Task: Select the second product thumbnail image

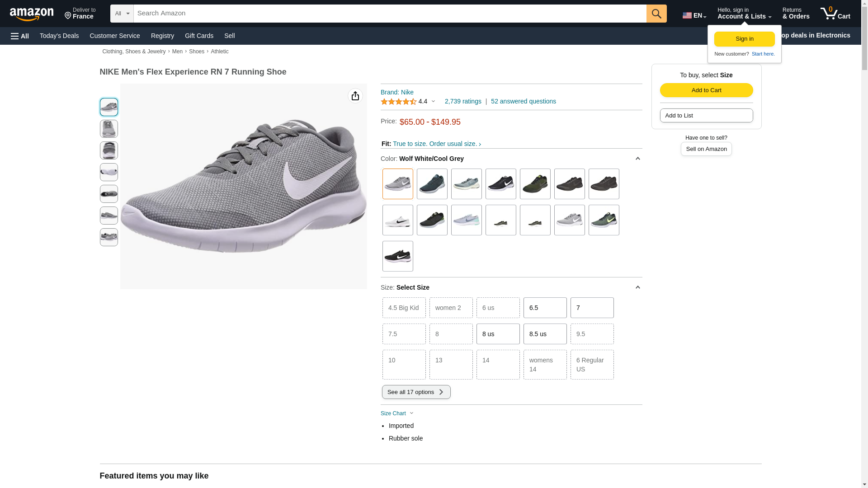Action: tap(108, 129)
